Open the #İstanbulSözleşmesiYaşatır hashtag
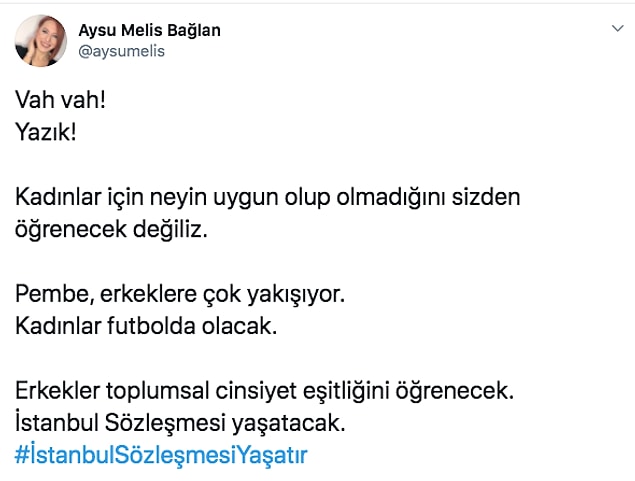 pyautogui.click(x=161, y=455)
